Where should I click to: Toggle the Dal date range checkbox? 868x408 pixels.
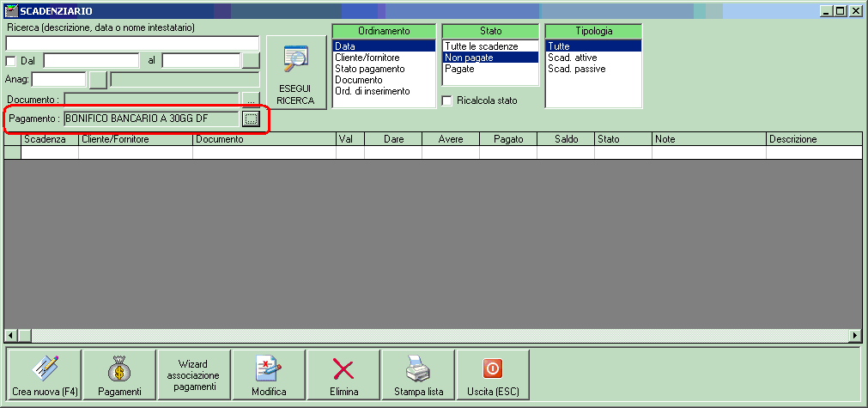click(x=10, y=60)
